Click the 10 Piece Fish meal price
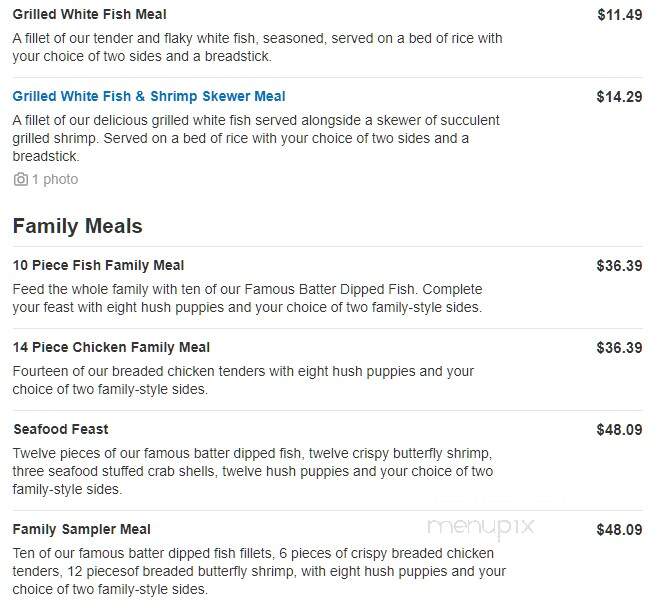Screen dimensions: 660x609 (620, 266)
